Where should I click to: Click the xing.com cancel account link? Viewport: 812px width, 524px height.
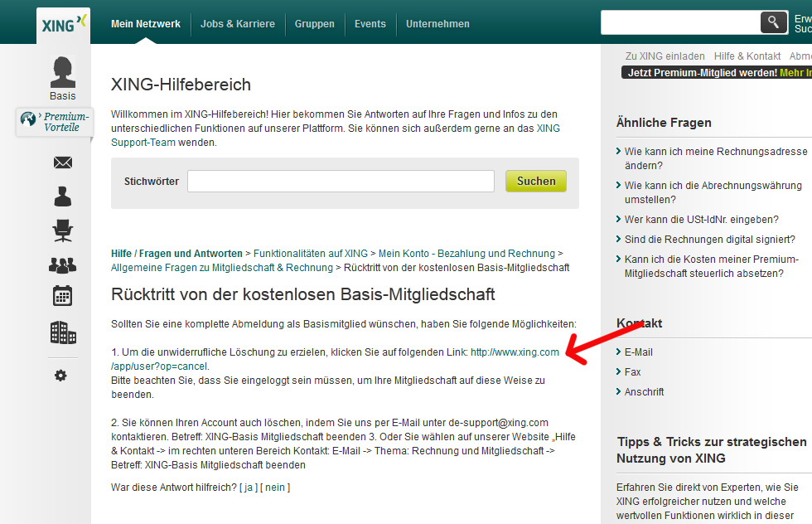point(515,352)
